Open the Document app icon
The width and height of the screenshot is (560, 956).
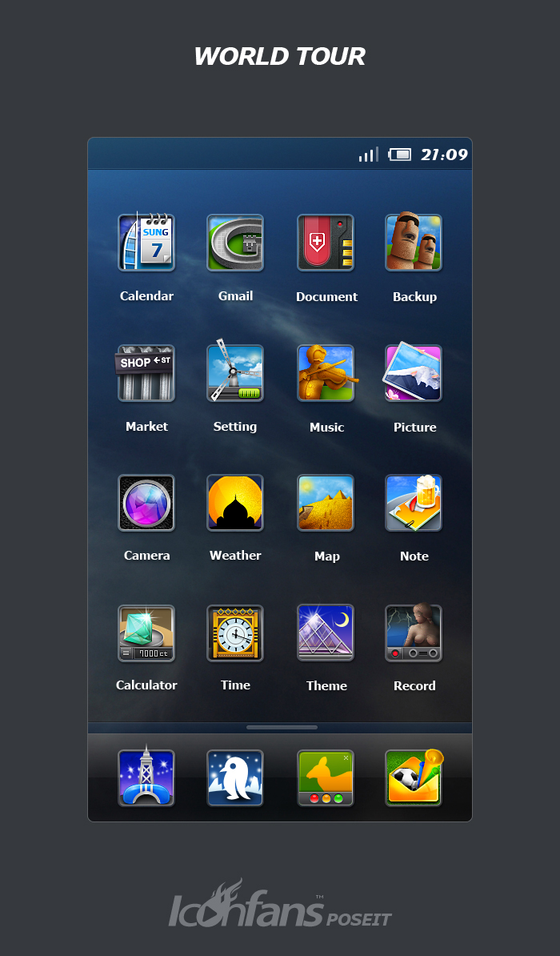tap(326, 243)
